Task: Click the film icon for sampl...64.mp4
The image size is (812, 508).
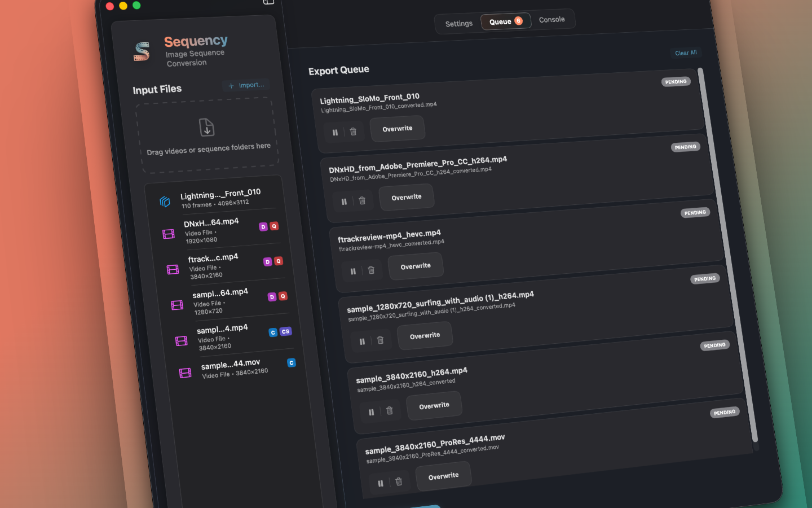Action: pos(177,305)
